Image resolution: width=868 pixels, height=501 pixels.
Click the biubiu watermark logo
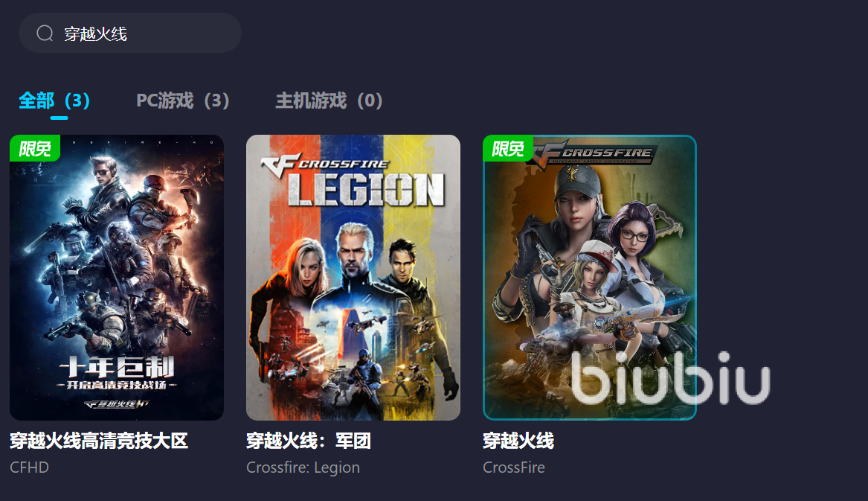click(670, 378)
